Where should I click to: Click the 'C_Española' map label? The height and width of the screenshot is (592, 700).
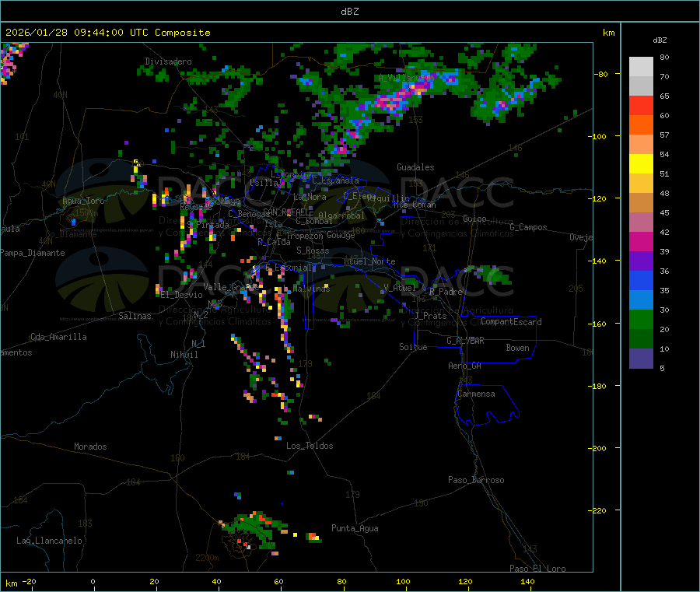[x=336, y=180]
